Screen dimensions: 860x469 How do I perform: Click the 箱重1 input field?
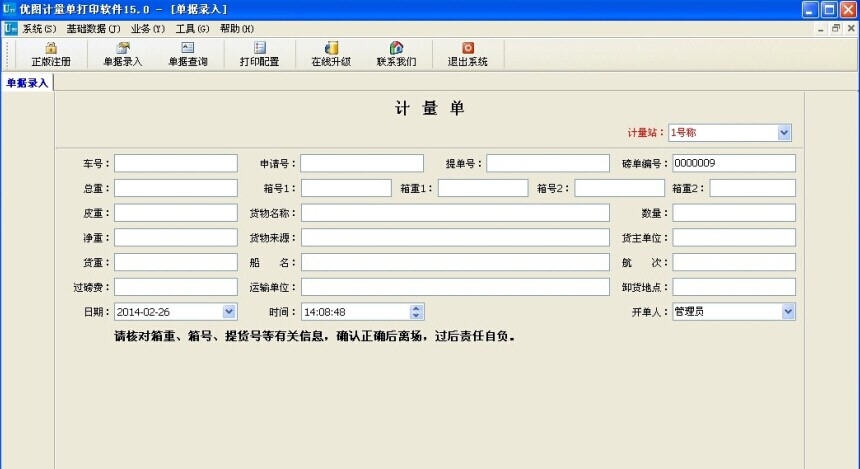tap(483, 188)
